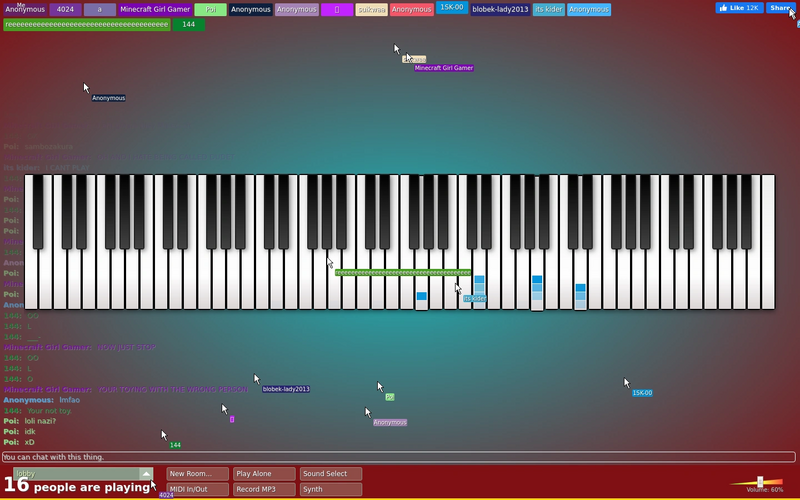Click the lavender Anonymous player tag
Viewport: 800px width, 500px height.
(296, 9)
